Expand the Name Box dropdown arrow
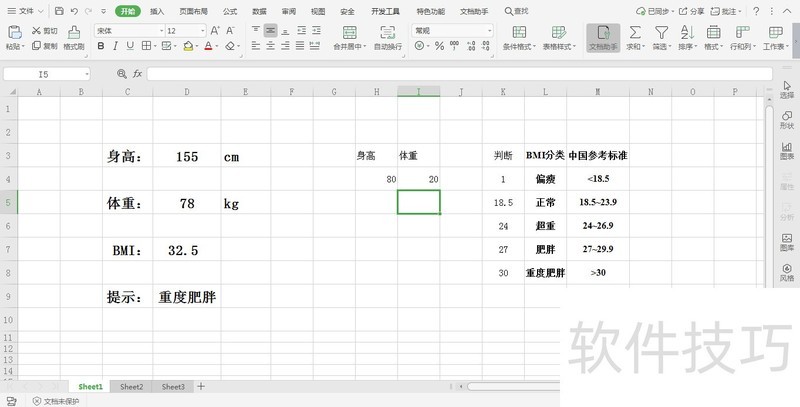 point(87,74)
